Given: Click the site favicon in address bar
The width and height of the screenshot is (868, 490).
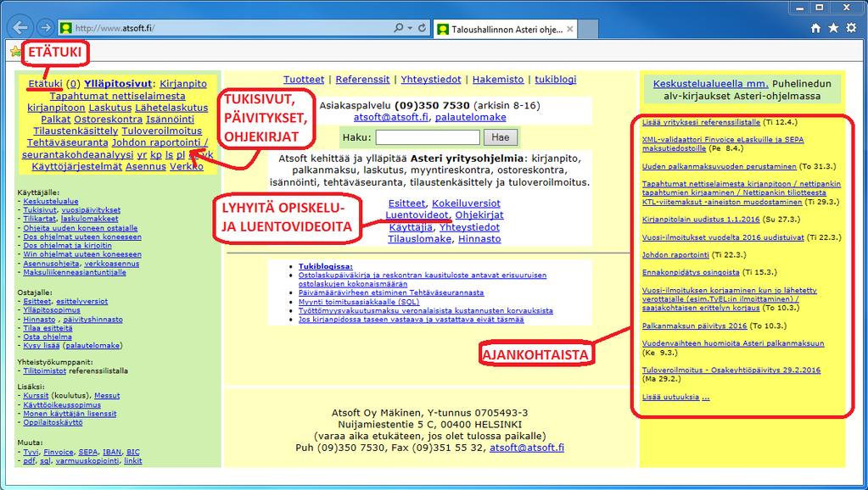Looking at the screenshot, I should click(x=66, y=28).
